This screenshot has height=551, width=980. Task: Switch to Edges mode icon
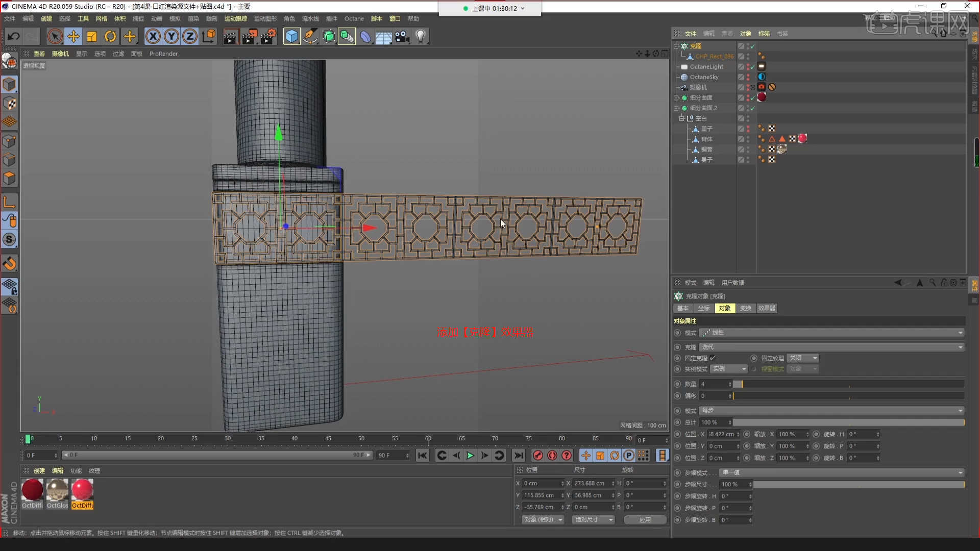9,160
